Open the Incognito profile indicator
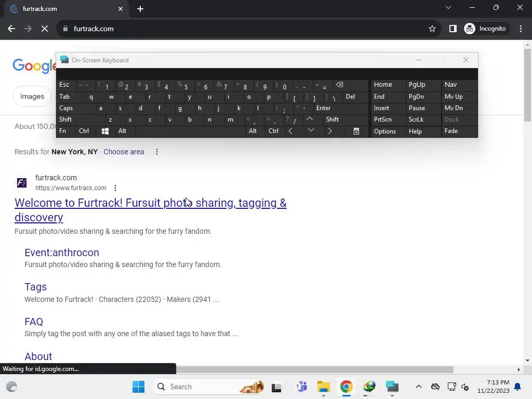The width and height of the screenshot is (532, 399). tap(485, 29)
